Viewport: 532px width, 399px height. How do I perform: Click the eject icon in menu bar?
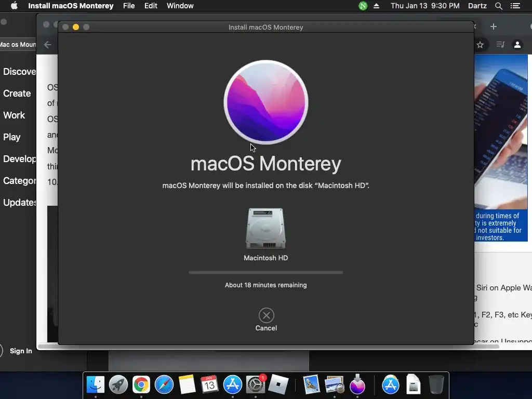[x=376, y=6]
